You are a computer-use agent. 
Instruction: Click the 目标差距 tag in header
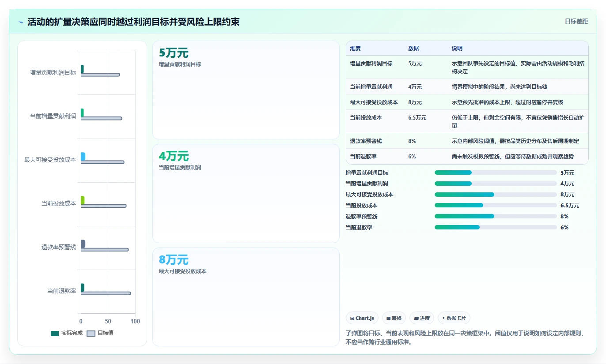[576, 21]
